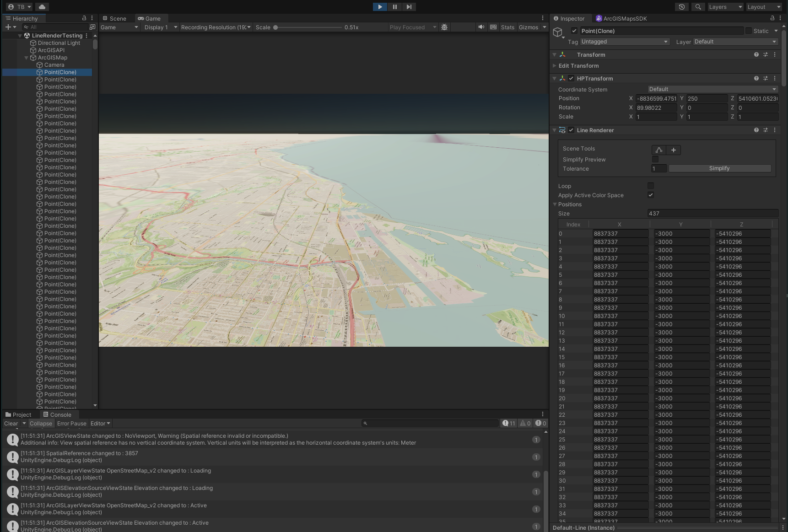Enable Simplify Preview
Image resolution: width=788 pixels, height=532 pixels.
click(655, 159)
